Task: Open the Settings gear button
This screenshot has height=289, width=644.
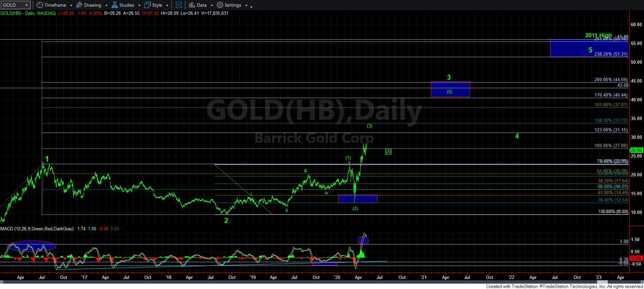Action: pos(229,5)
